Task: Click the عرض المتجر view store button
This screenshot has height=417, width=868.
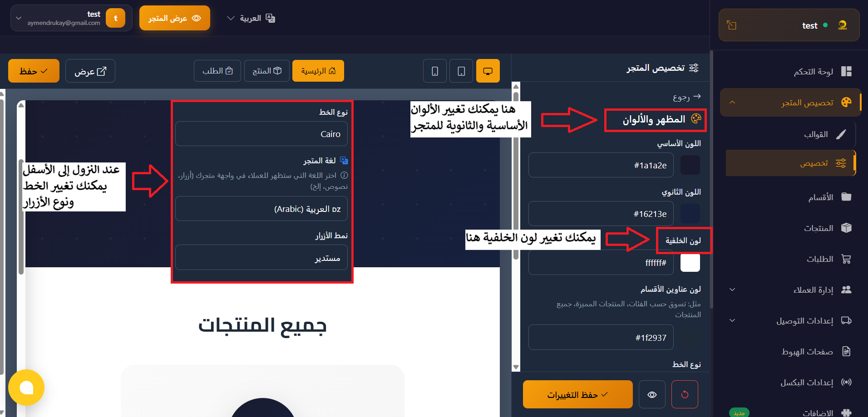Action: pyautogui.click(x=174, y=18)
